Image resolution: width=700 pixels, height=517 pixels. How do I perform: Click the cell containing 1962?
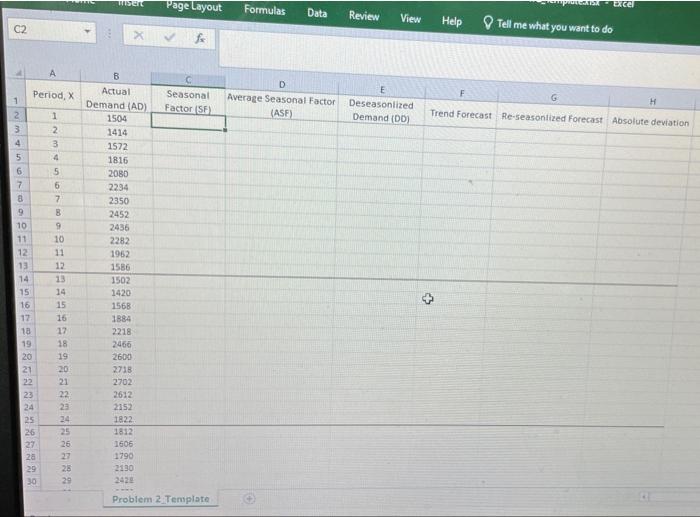coord(120,254)
